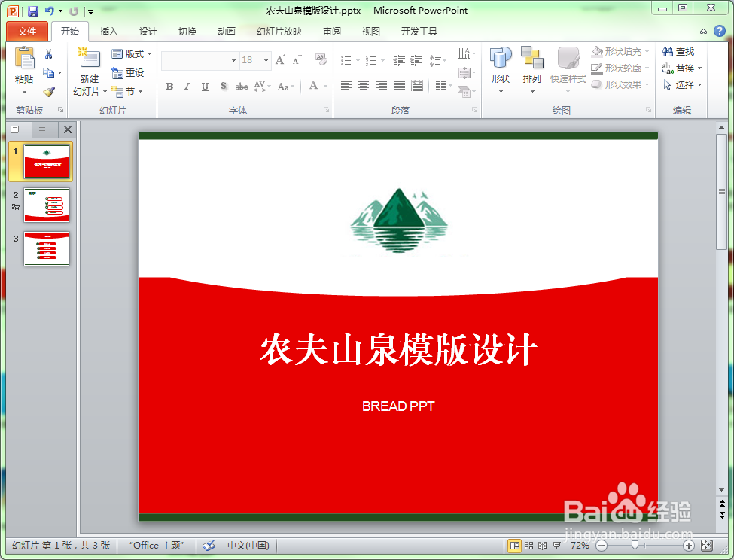Click the Save floppy disk icon
Screen dimensions: 734x560
click(33, 11)
